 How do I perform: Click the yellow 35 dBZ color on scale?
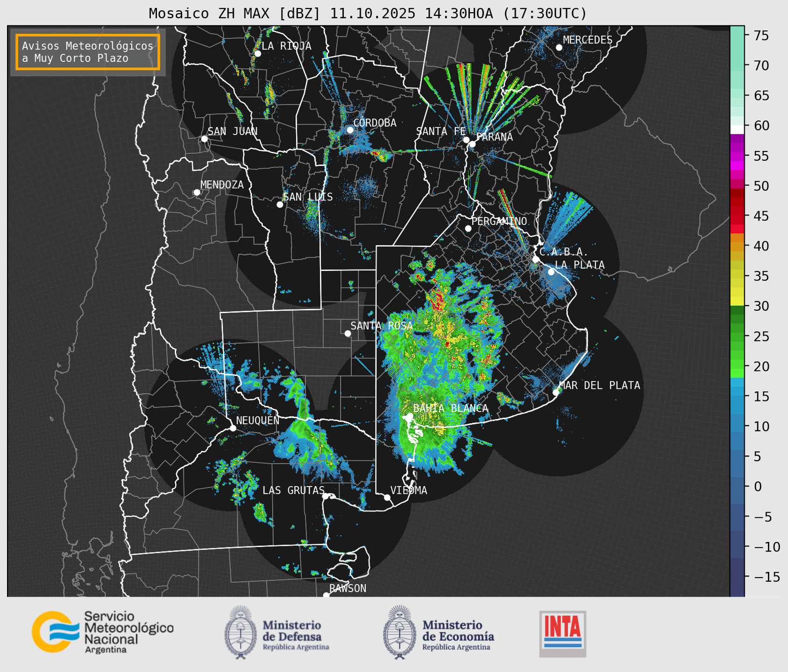pyautogui.click(x=737, y=276)
